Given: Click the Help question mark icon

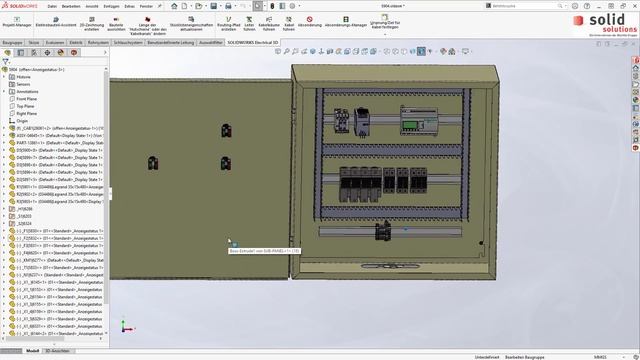Looking at the screenshot, I should (587, 6).
